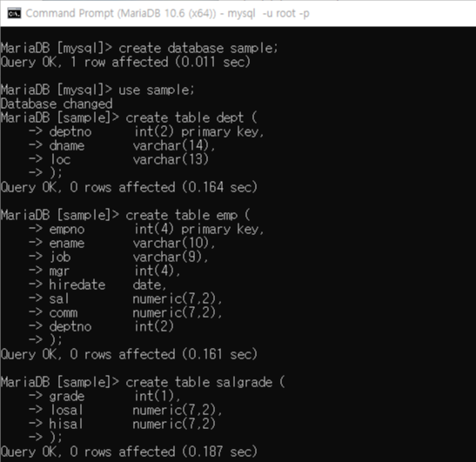The height and width of the screenshot is (462, 476).
Task: Click 'Query OK, 0 rows affected (0.161 sec)'
Action: click(x=129, y=354)
